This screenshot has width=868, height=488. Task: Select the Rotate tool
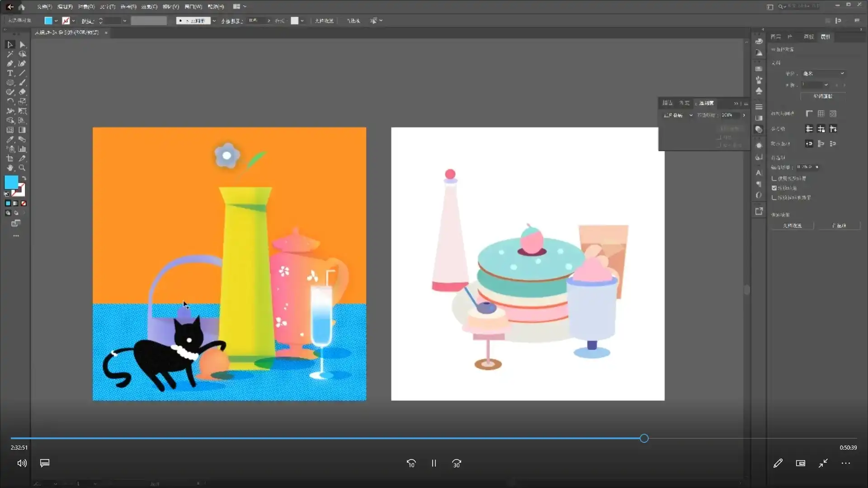point(10,102)
